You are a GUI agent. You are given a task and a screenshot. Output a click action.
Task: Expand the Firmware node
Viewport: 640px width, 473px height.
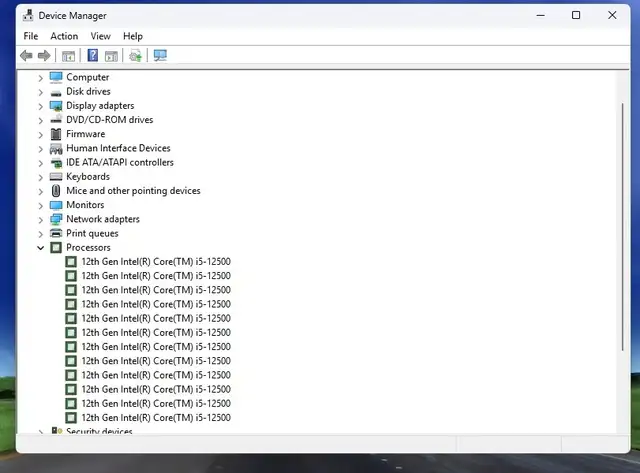tap(40, 134)
